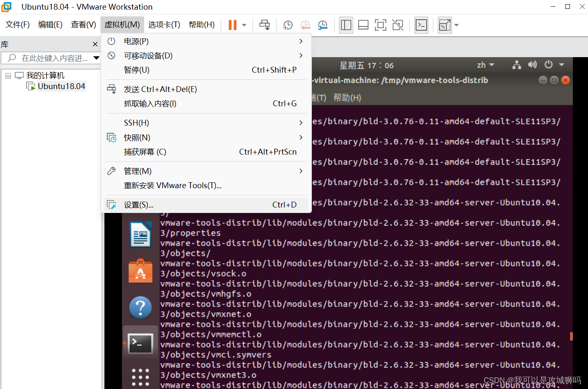The image size is (588, 389).
Task: Open the Help icon in Ubuntu dock
Action: (140, 308)
